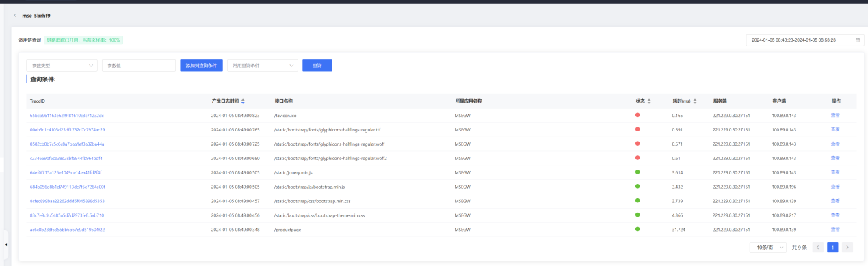868x266 pixels.
Task: Click the mse-5brhf9 page title
Action: [x=36, y=15]
